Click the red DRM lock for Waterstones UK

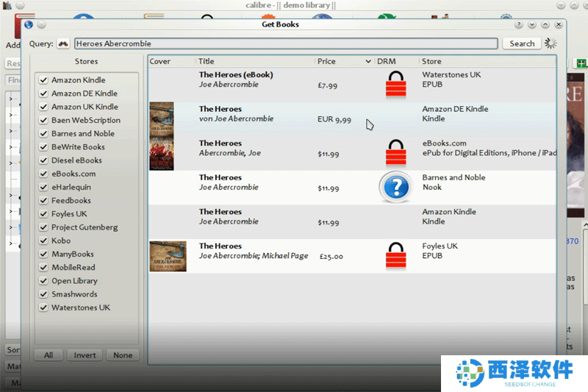point(395,85)
